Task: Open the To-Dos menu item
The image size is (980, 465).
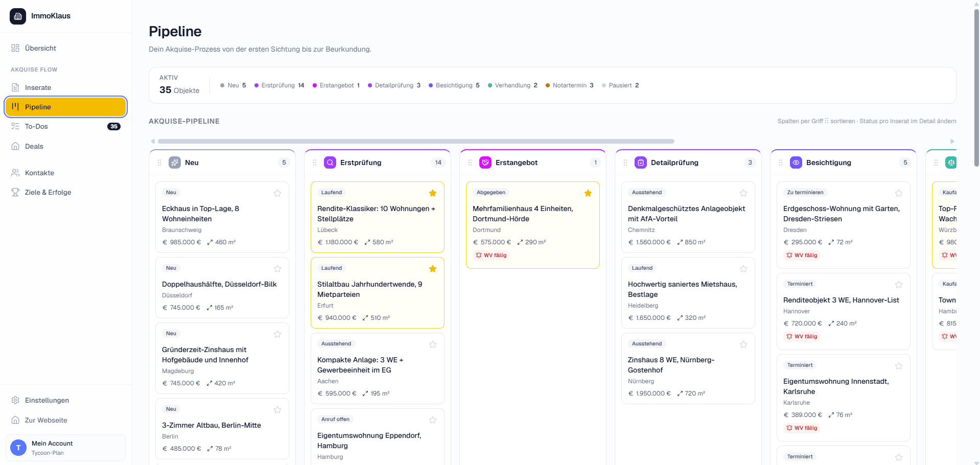Action: (x=65, y=126)
